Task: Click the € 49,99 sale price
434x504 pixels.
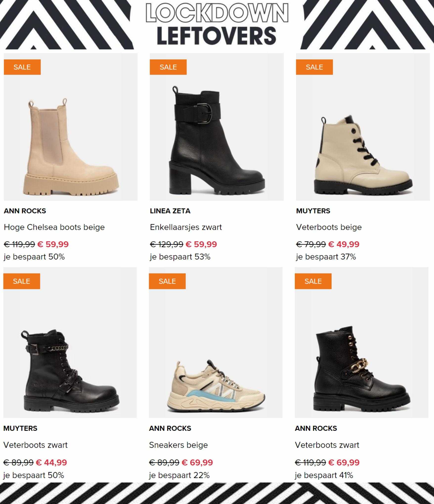Action: 344,244
